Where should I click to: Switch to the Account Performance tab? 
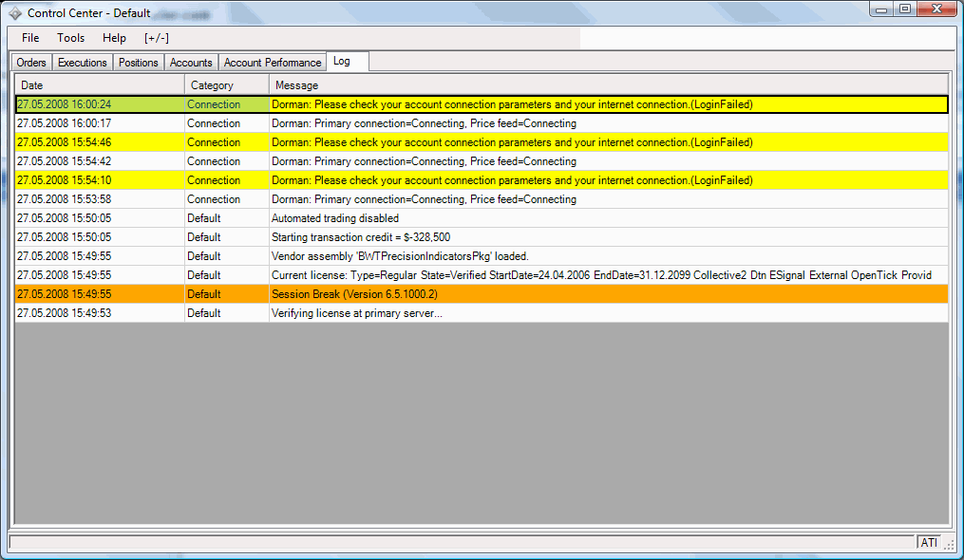(x=273, y=63)
